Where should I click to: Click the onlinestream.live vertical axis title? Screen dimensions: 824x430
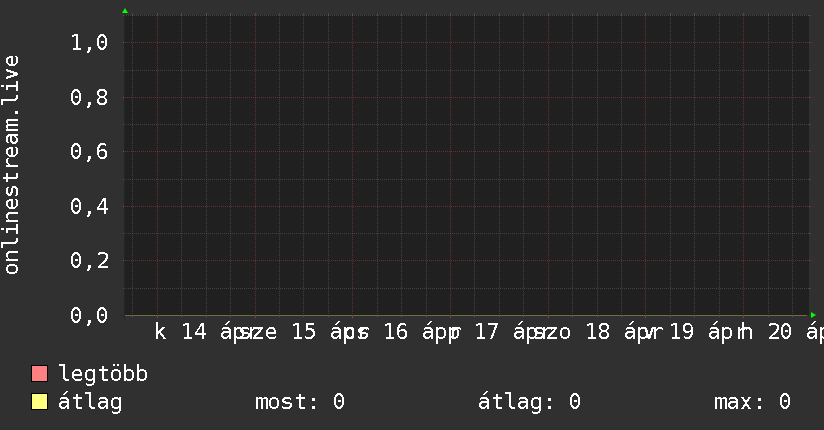tap(12, 165)
